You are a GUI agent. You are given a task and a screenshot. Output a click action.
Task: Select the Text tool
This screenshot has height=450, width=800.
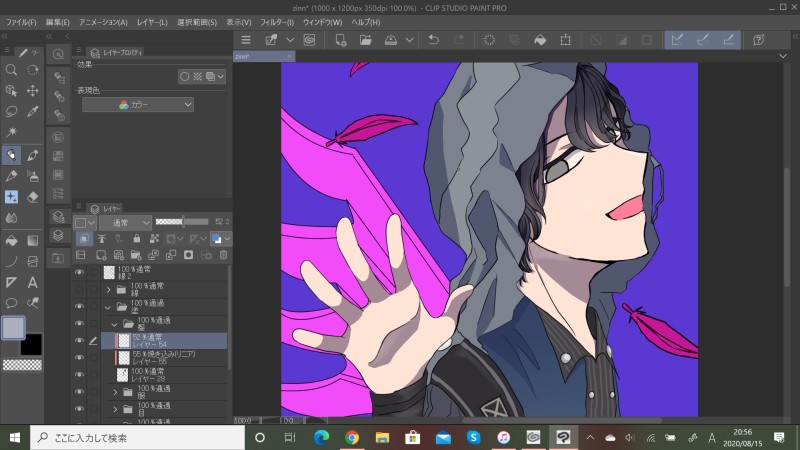(x=32, y=282)
